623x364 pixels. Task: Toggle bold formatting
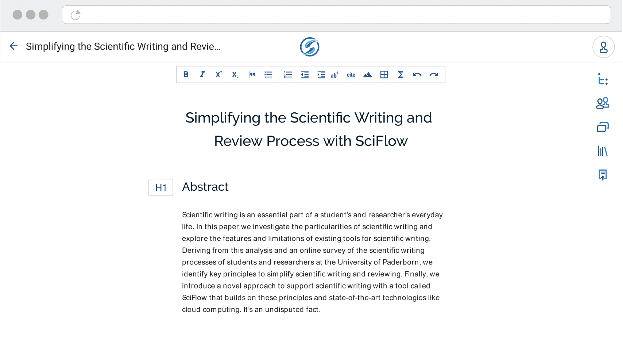tap(186, 74)
